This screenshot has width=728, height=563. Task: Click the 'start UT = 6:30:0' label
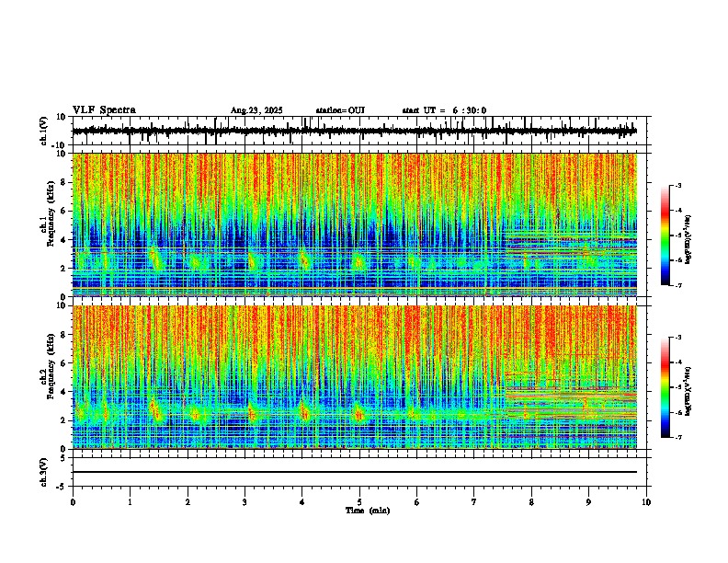[x=444, y=110]
